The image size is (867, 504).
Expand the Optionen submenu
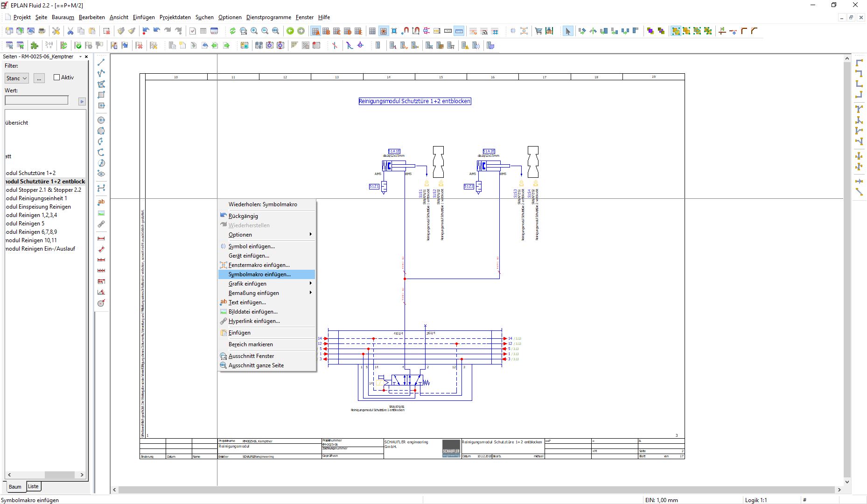(x=266, y=235)
